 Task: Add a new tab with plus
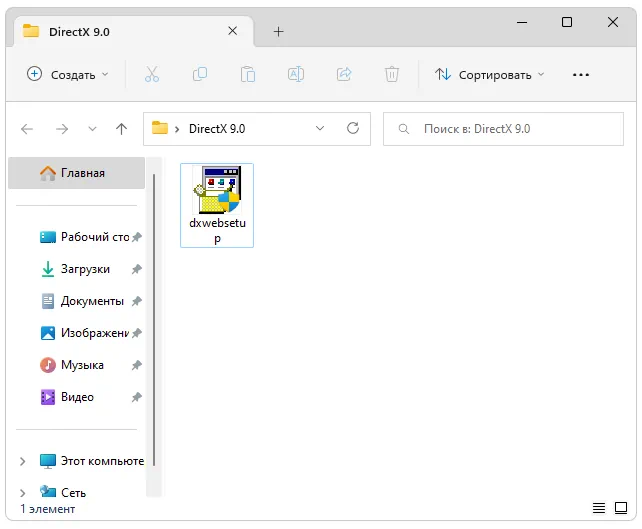pos(278,32)
